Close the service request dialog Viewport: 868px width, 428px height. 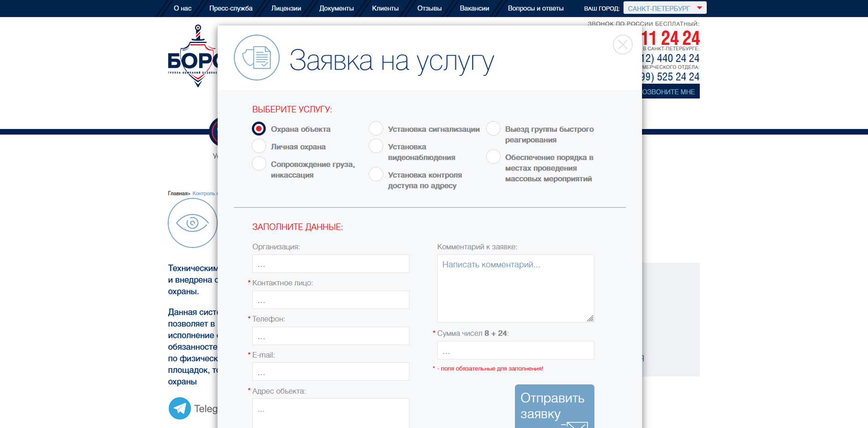[x=622, y=45]
